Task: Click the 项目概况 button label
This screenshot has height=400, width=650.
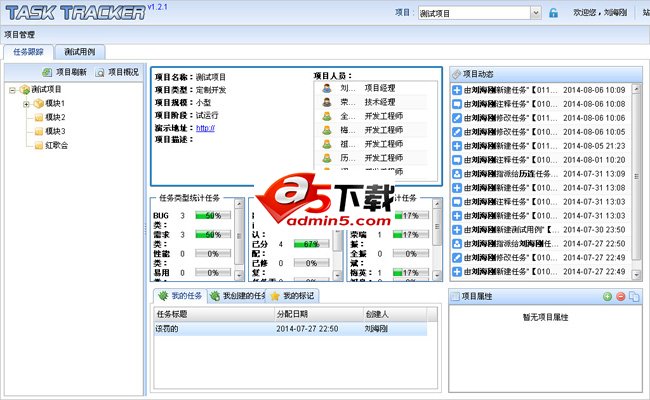Action: pos(123,72)
